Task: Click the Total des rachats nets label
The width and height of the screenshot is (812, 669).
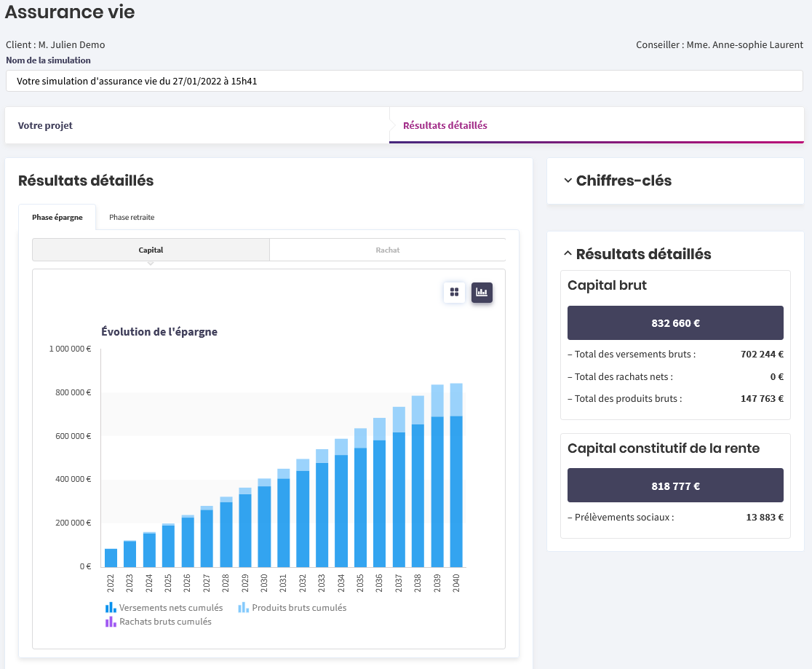Action: pos(621,377)
